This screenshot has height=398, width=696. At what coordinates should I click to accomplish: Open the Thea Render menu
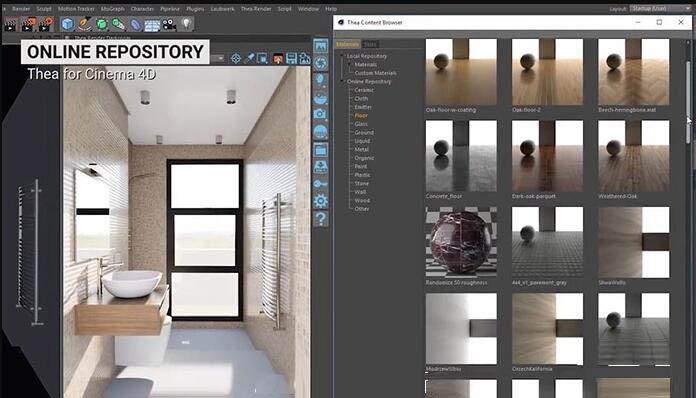(256, 8)
